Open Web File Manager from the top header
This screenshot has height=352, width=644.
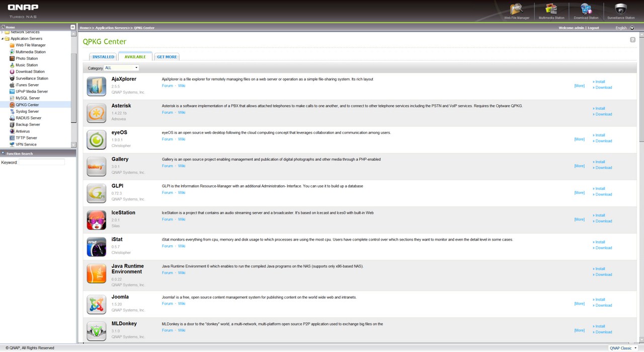coord(517,11)
